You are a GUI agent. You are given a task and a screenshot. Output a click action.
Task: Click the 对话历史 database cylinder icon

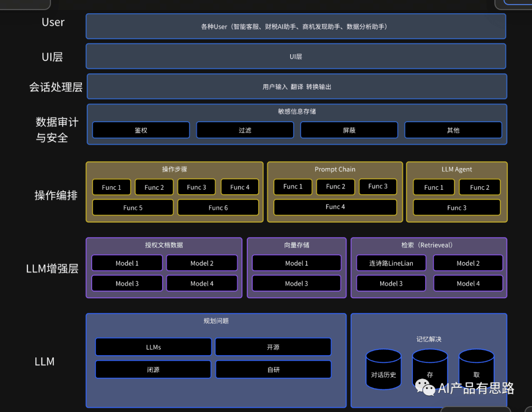(383, 370)
